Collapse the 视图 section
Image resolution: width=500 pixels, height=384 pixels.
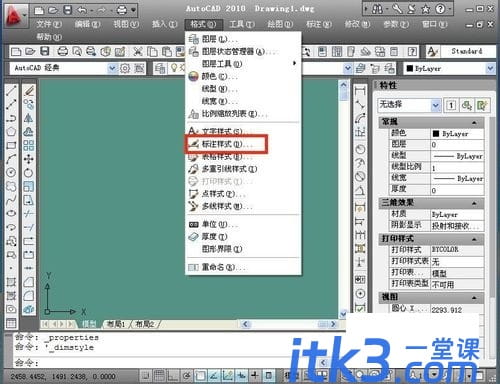474,297
